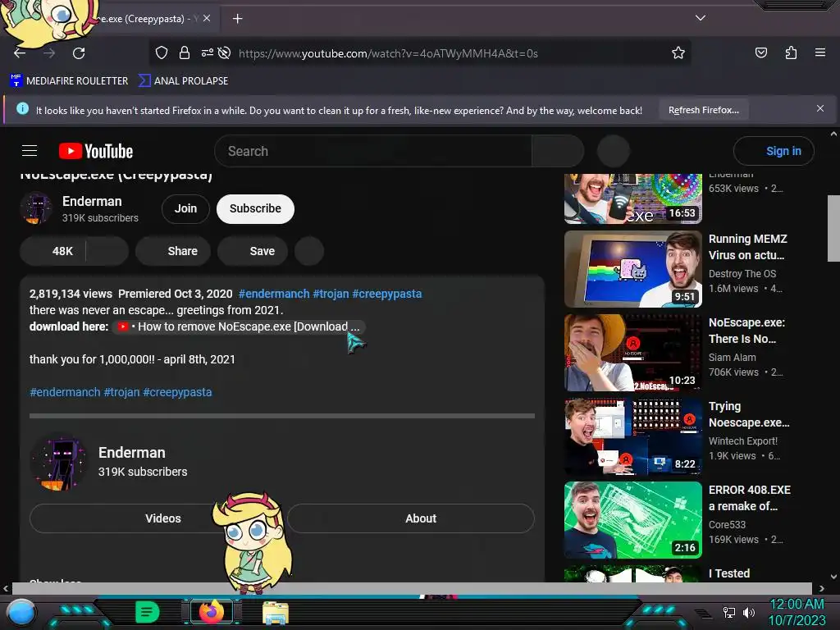Screen dimensions: 840x630
Task: Click the autoplay blocked icon in address bar
Action: pyautogui.click(x=225, y=53)
